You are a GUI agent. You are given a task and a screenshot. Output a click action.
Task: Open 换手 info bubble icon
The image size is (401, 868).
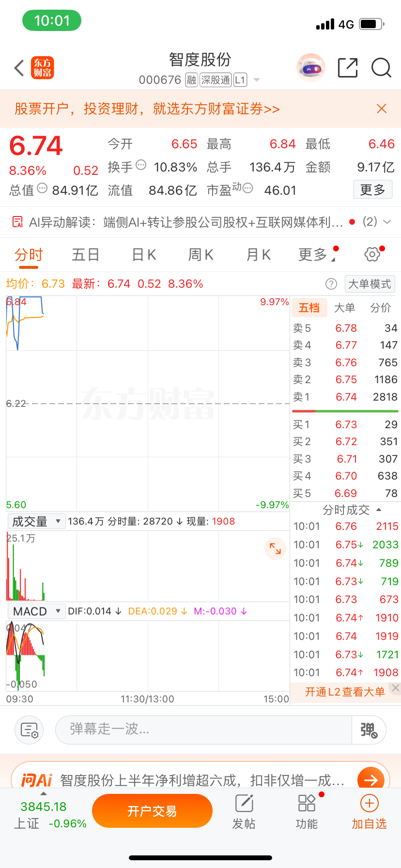coord(141,165)
